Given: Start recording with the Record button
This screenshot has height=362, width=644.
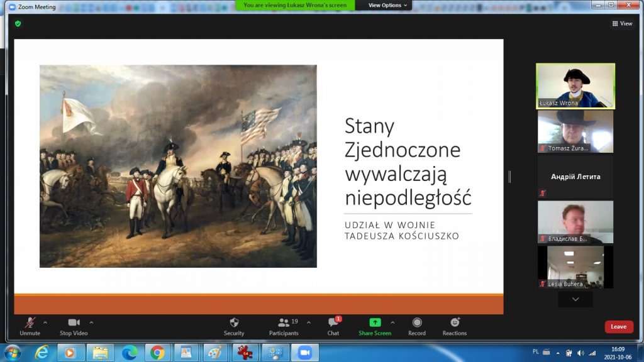Looking at the screenshot, I should point(416,326).
